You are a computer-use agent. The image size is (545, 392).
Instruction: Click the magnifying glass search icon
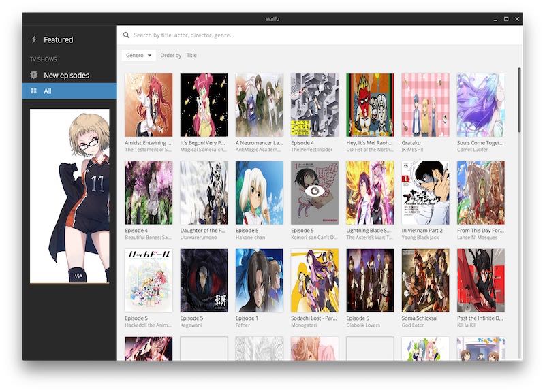click(126, 35)
